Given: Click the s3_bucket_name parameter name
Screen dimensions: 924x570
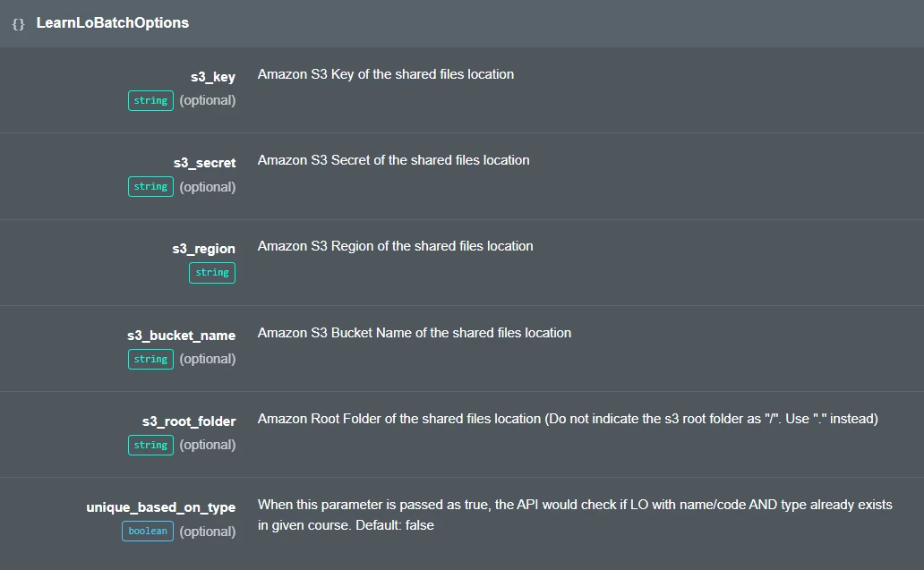Looking at the screenshot, I should 181,336.
